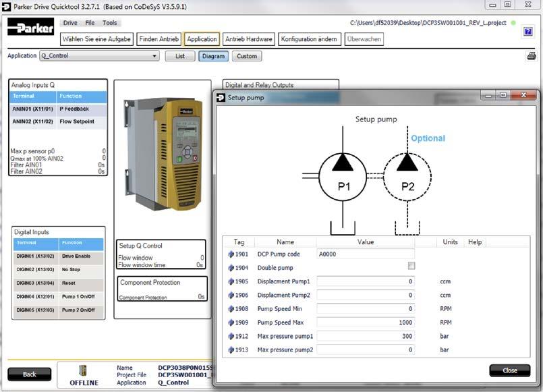The height and width of the screenshot is (392, 543).
Task: Toggle the Double pump checkbox
Action: [411, 266]
